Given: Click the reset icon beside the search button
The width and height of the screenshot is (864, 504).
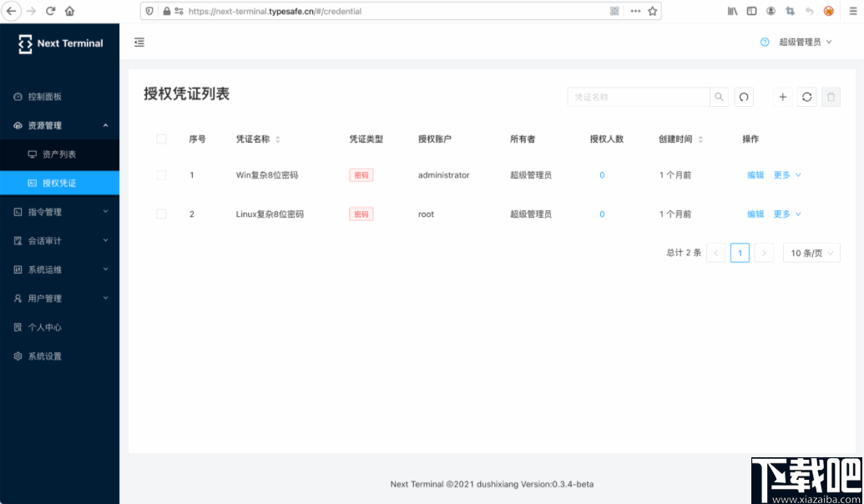Looking at the screenshot, I should (x=744, y=97).
